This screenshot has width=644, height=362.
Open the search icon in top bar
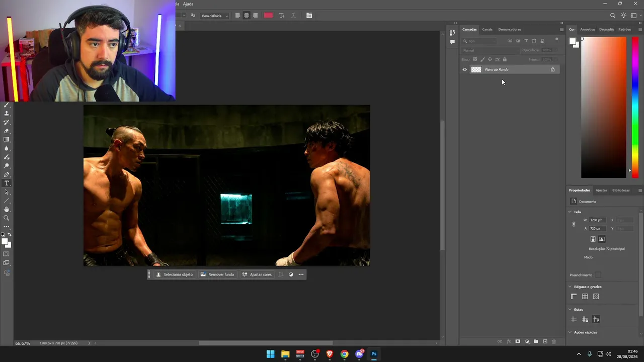[612, 16]
